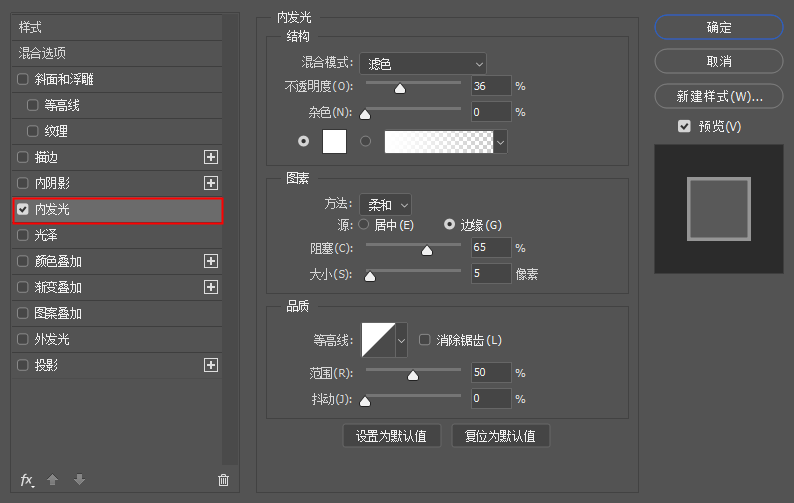
Task: Click the 取消 button
Action: pyautogui.click(x=719, y=61)
